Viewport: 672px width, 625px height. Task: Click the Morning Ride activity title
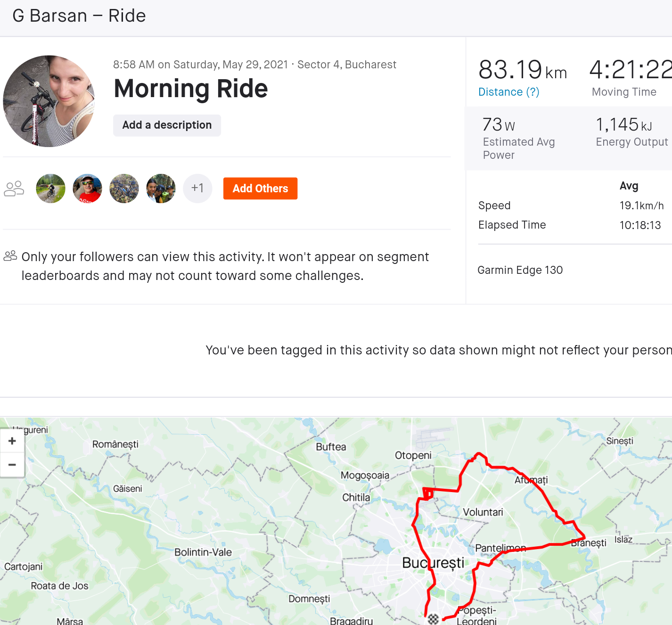coord(191,89)
